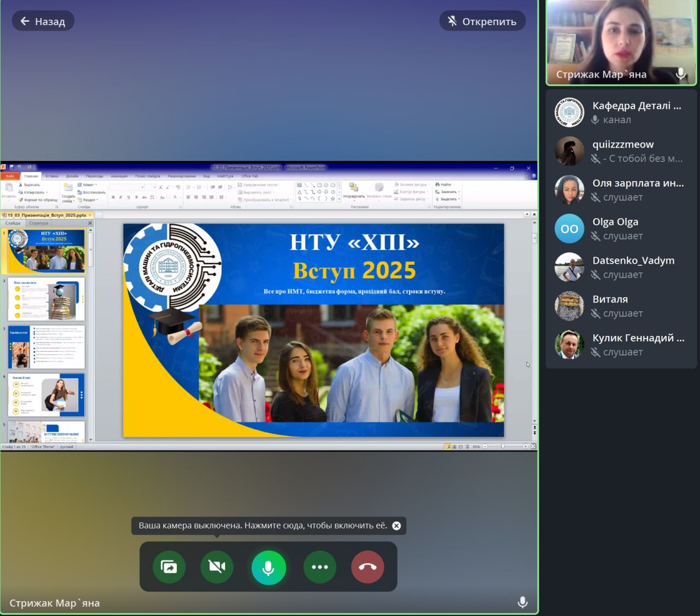Select participant Оля зарплата in the list
This screenshot has width=700, height=616.
click(621, 190)
